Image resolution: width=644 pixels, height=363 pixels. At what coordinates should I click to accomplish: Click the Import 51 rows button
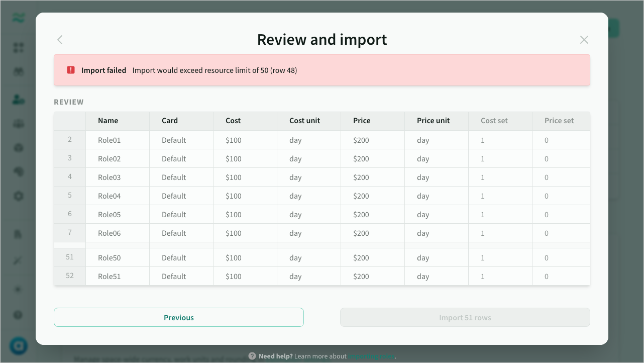(465, 318)
